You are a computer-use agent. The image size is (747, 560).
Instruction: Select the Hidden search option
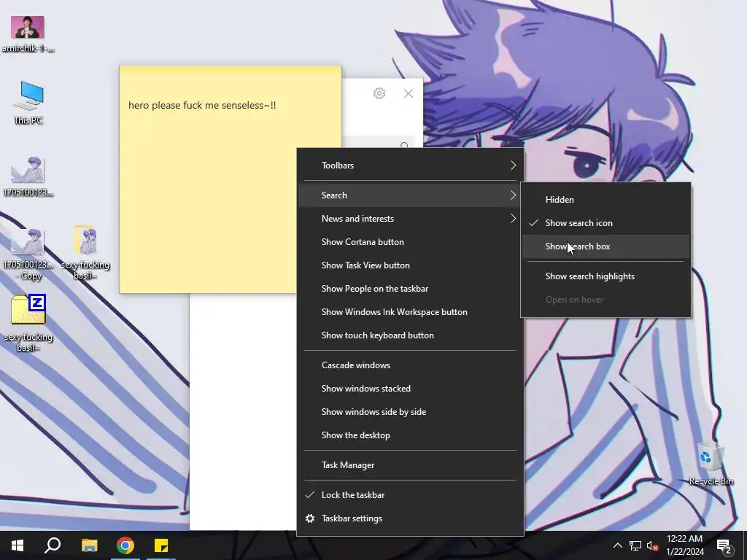tap(605, 200)
